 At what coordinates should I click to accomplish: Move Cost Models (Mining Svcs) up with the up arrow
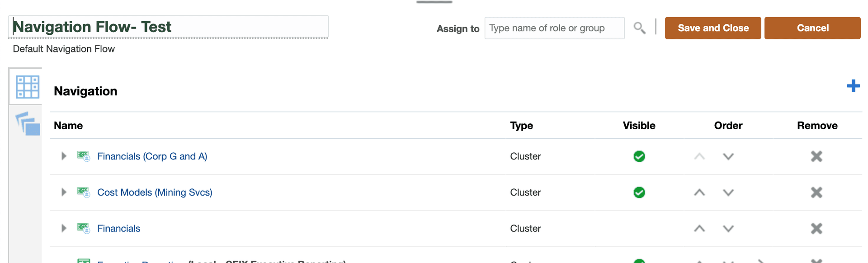click(699, 193)
